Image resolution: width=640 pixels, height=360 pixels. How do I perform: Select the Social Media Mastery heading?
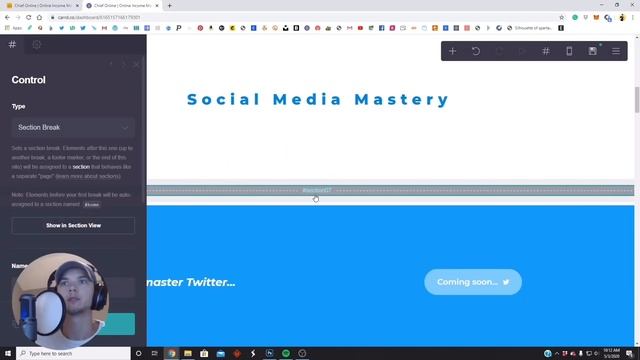coord(318,99)
